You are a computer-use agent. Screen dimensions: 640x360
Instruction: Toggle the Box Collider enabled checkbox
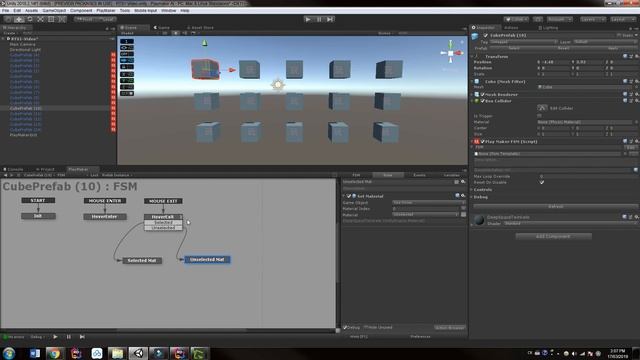[x=482, y=100]
